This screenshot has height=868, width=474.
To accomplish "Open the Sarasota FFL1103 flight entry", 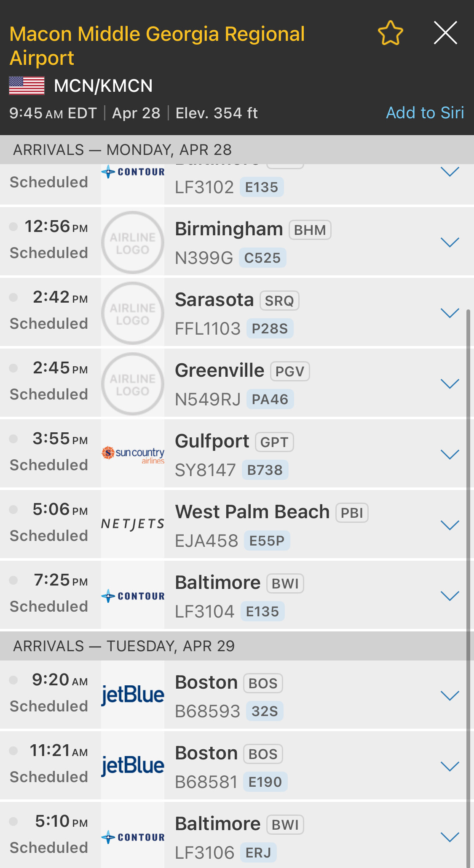I will (x=295, y=313).
